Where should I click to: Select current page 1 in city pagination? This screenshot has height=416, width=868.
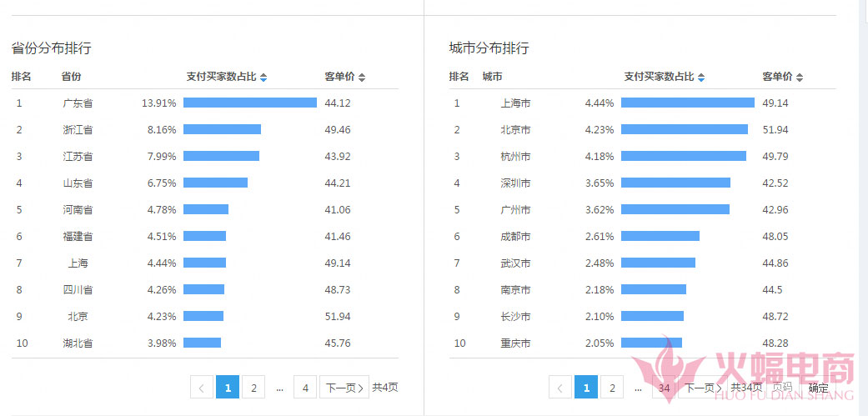click(x=586, y=388)
